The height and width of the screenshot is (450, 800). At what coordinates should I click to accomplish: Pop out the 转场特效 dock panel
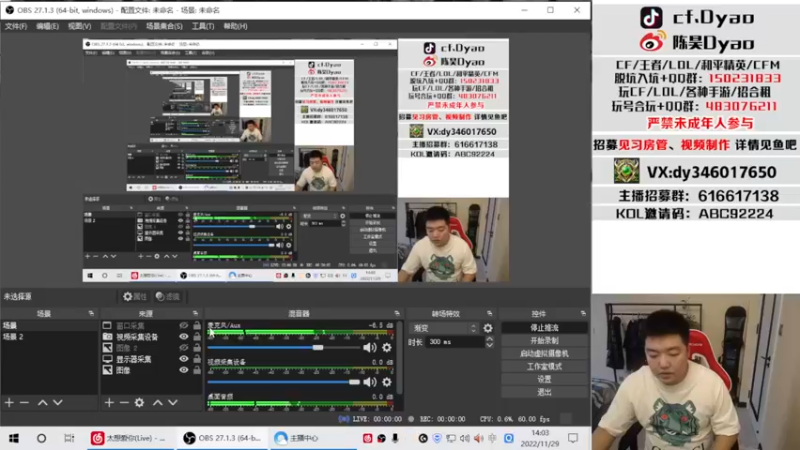(x=489, y=313)
